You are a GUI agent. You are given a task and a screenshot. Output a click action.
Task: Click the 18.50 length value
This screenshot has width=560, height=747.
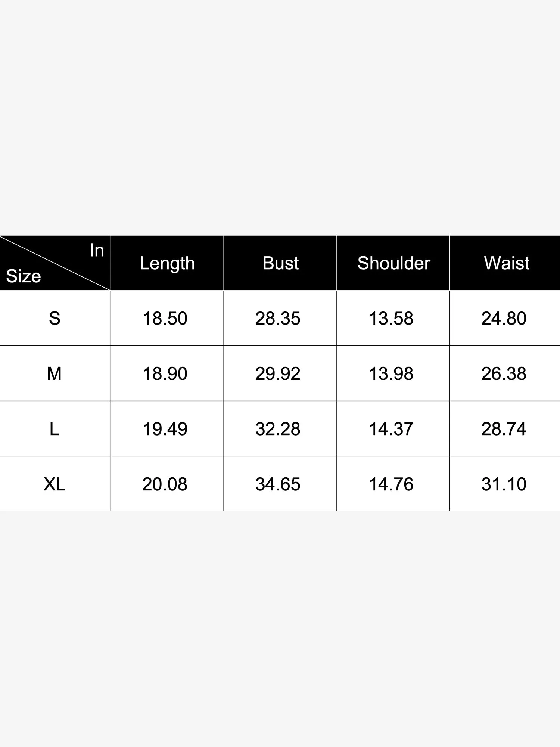pyautogui.click(x=165, y=319)
